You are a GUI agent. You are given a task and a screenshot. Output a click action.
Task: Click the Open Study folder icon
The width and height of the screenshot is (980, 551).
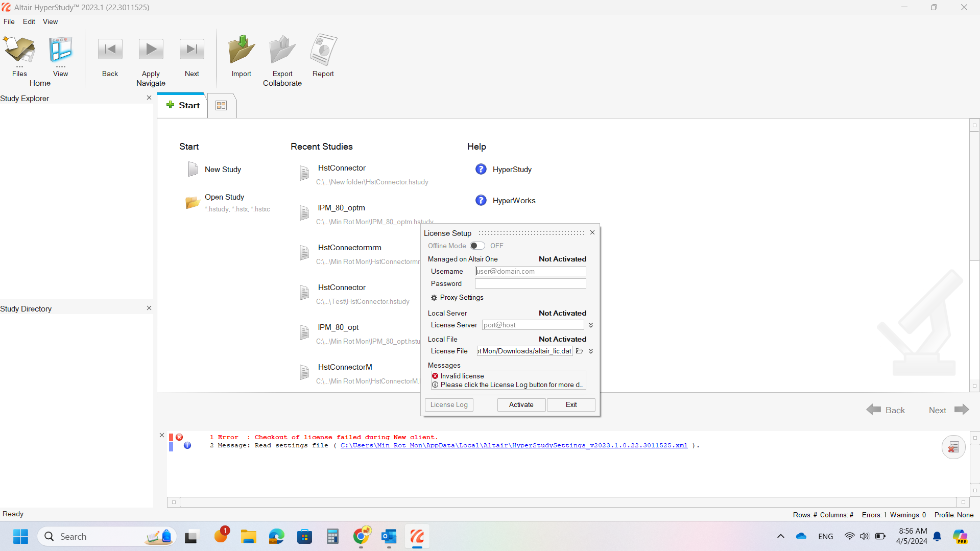pos(192,202)
